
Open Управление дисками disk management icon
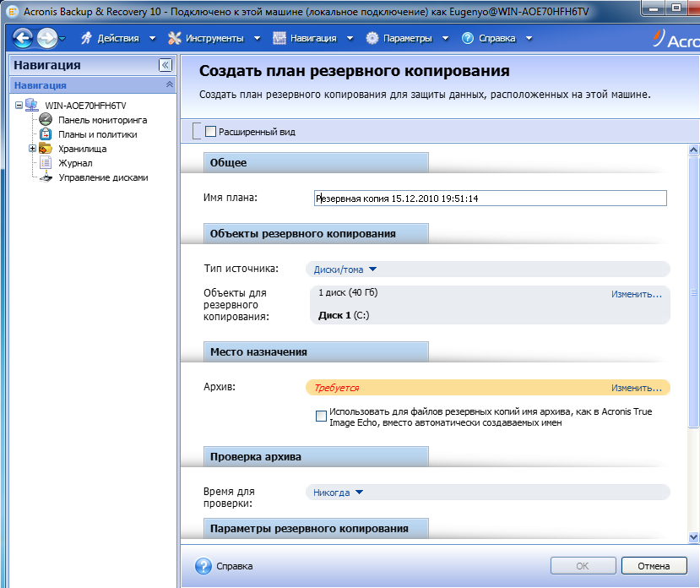point(46,177)
